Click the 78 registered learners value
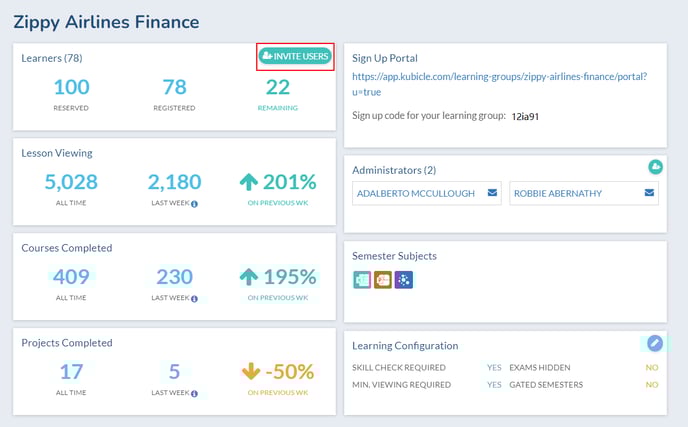This screenshot has height=427, width=688. click(174, 87)
